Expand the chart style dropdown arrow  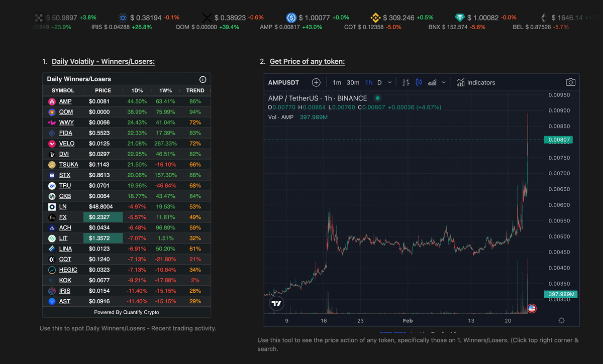pos(444,82)
